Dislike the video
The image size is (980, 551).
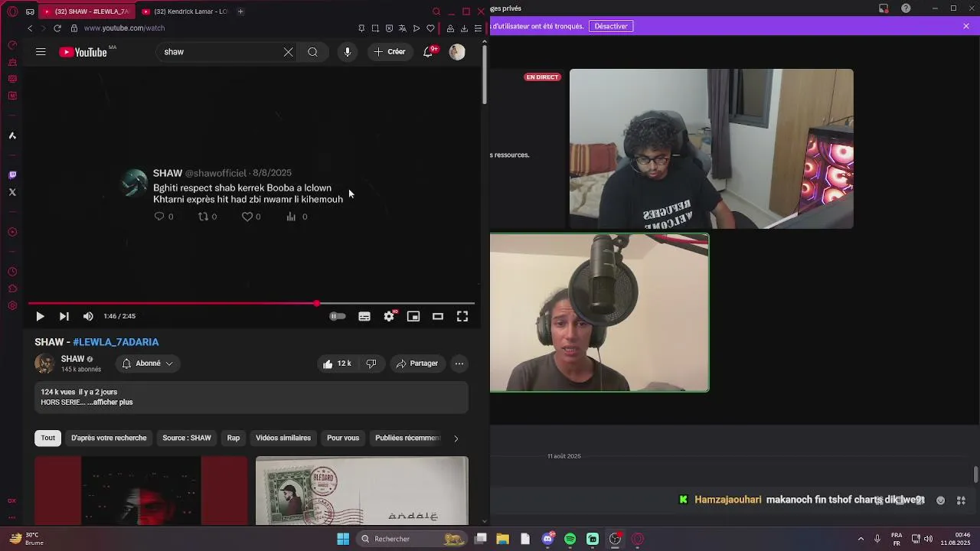point(371,364)
